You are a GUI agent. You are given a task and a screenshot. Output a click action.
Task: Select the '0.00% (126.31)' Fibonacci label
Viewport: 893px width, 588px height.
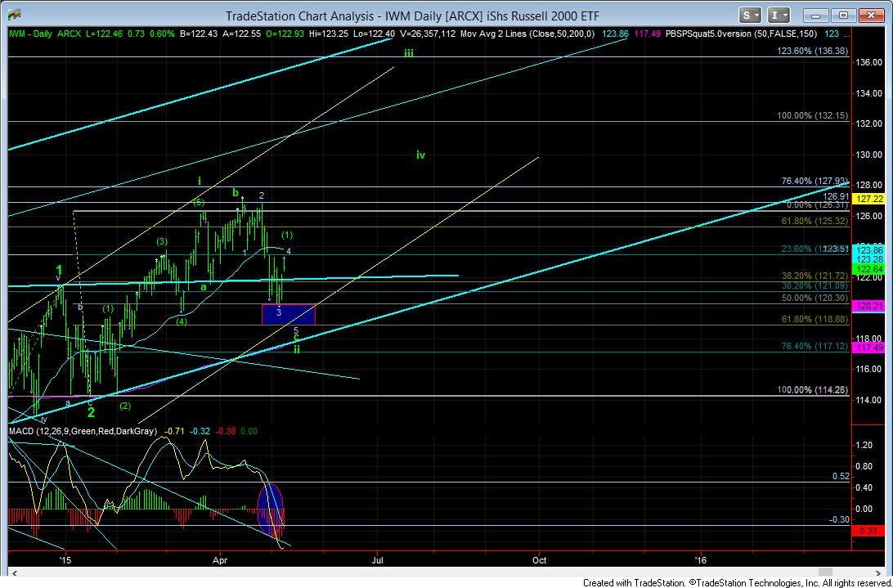pos(817,205)
